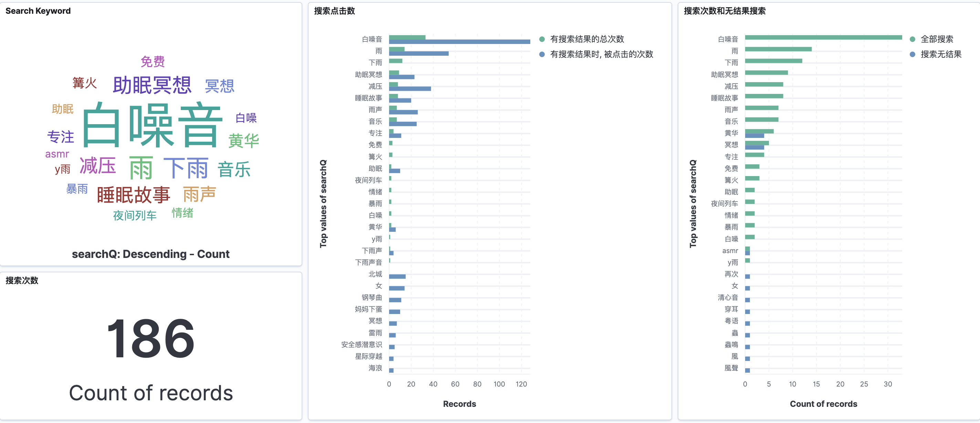Toggle the 搜索无结果 legend label
Image resolution: width=980 pixels, height=423 pixels.
tap(941, 54)
